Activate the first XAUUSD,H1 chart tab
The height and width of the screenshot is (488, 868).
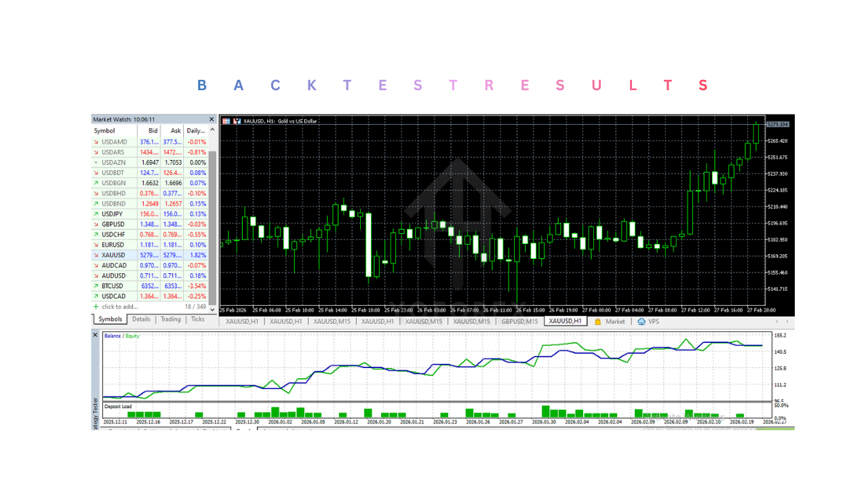[x=241, y=321]
